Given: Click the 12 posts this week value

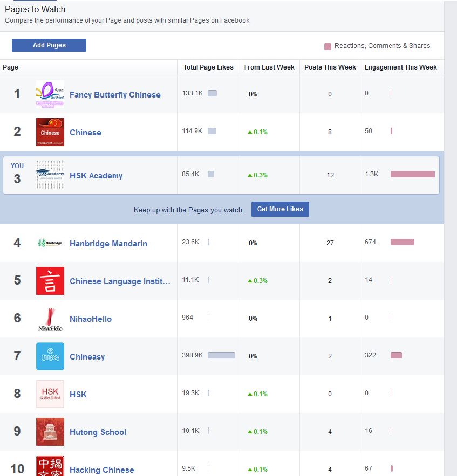Looking at the screenshot, I should 330,175.
